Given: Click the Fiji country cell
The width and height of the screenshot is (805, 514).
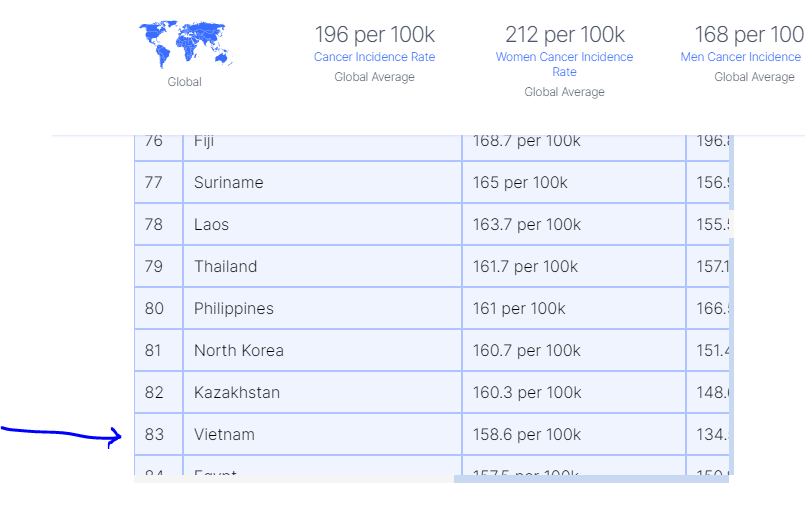Looking at the screenshot, I should point(204,143).
